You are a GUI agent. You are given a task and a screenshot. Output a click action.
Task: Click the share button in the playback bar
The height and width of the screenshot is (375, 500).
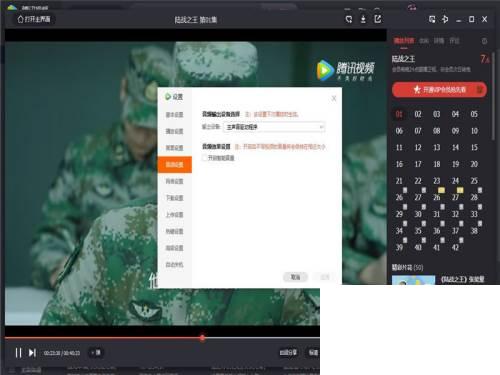click(288, 353)
